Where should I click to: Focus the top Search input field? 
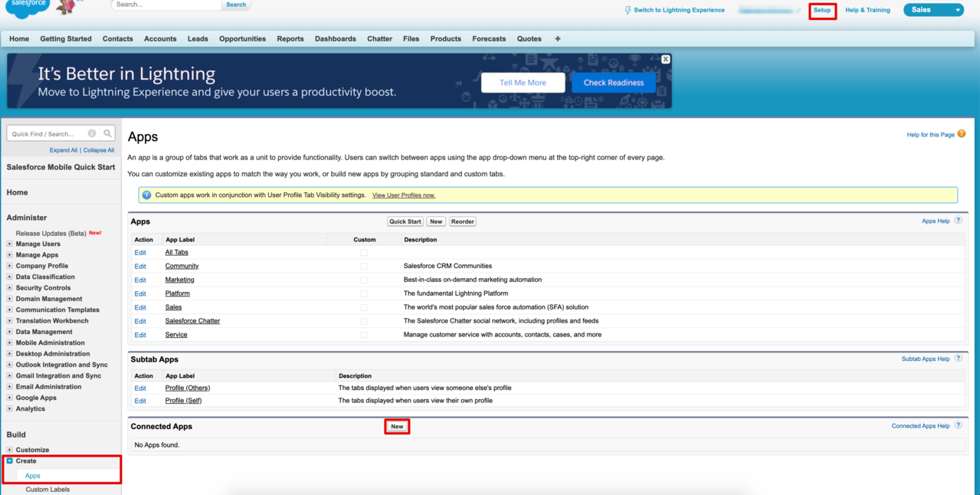[x=167, y=5]
